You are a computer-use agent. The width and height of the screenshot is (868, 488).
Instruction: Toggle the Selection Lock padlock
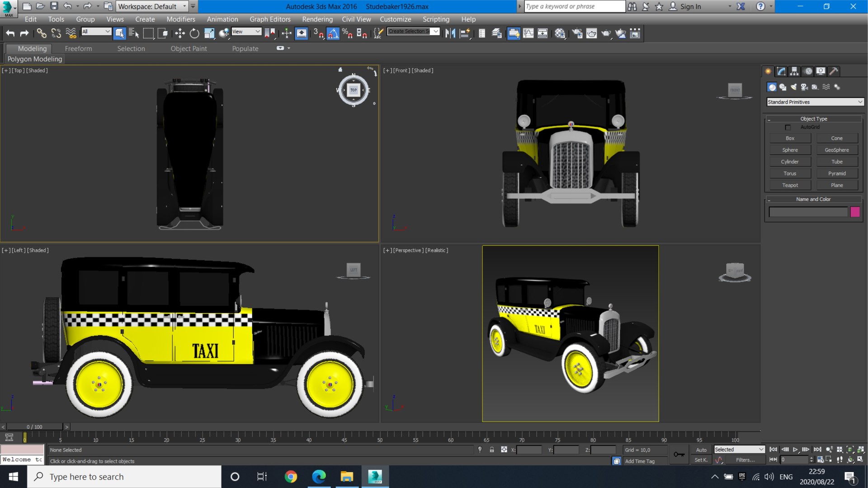492,450
